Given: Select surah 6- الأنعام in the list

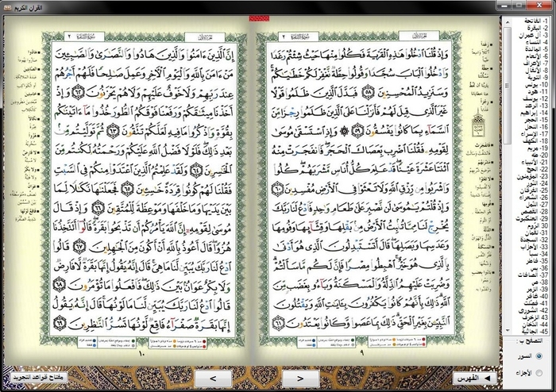Looking at the screenshot, I should tap(536, 56).
